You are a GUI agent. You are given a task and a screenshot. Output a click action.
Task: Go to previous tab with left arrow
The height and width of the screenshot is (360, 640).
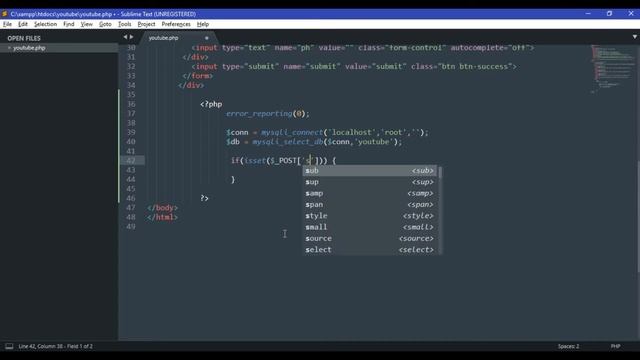pos(125,37)
